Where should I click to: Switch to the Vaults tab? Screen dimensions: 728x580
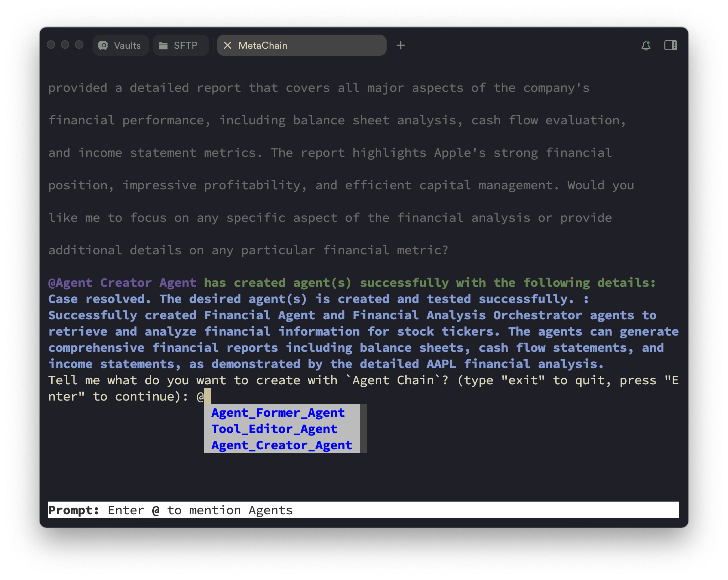121,45
